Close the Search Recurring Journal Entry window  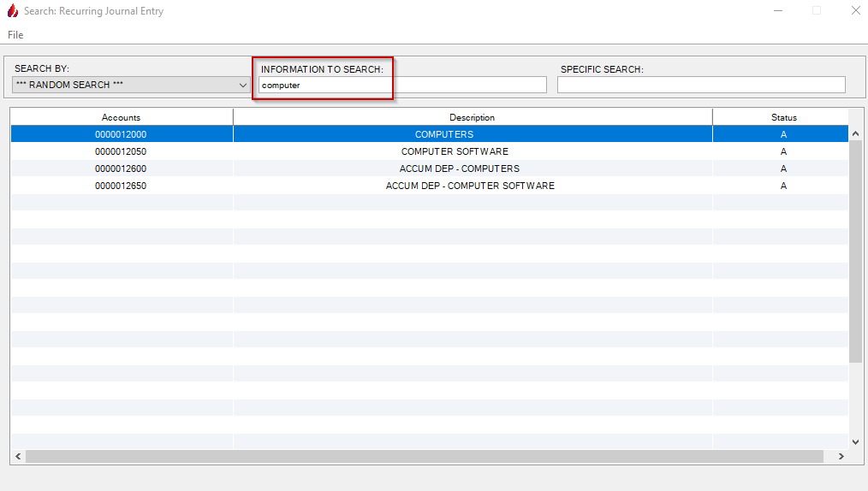[x=855, y=11]
